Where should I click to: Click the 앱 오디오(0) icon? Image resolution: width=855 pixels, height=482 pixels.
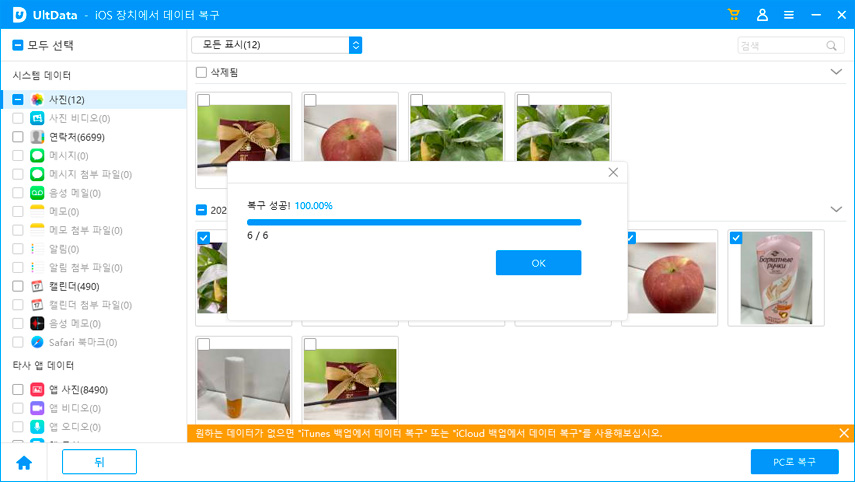point(37,426)
